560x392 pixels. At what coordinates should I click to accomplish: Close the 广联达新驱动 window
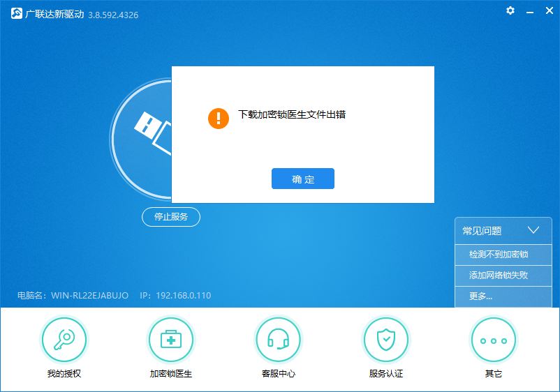pyautogui.click(x=550, y=10)
